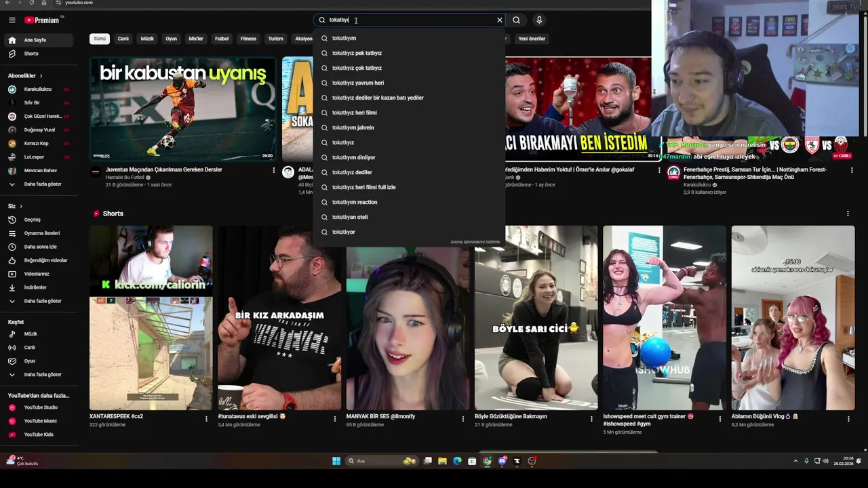This screenshot has width=868, height=488.
Task: Choose suggestion 'tokatlıyız heri filmi'
Action: [x=409, y=113]
